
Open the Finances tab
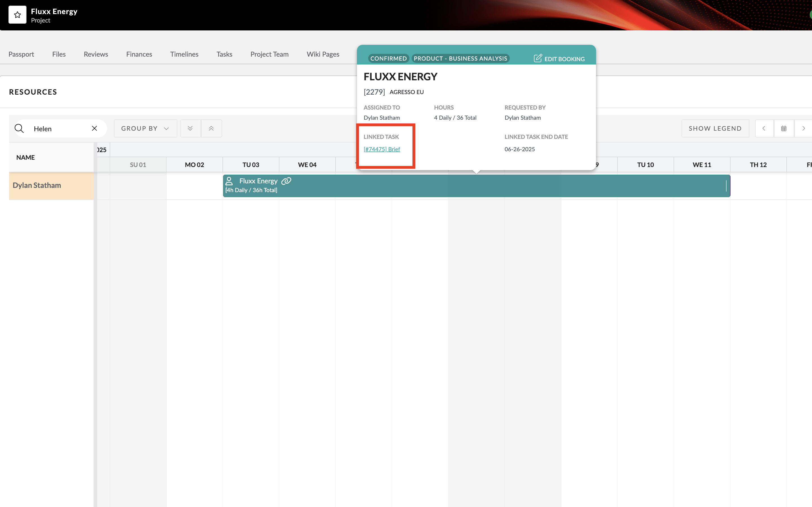[139, 54]
